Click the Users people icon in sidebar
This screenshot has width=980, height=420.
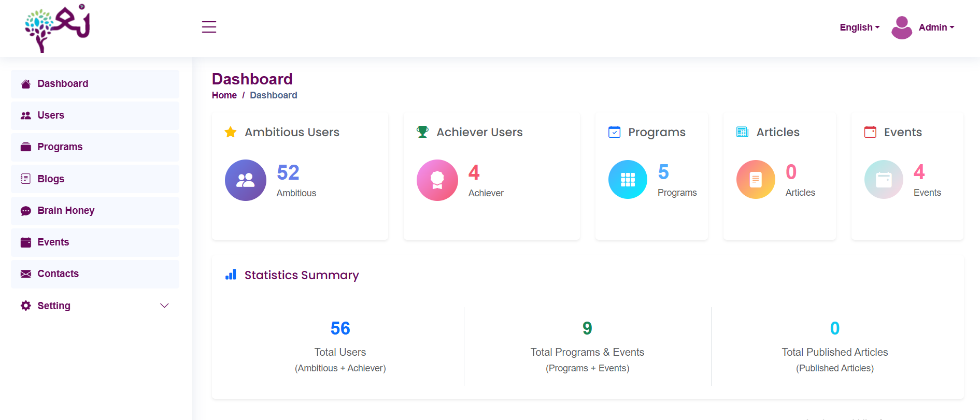pos(25,115)
